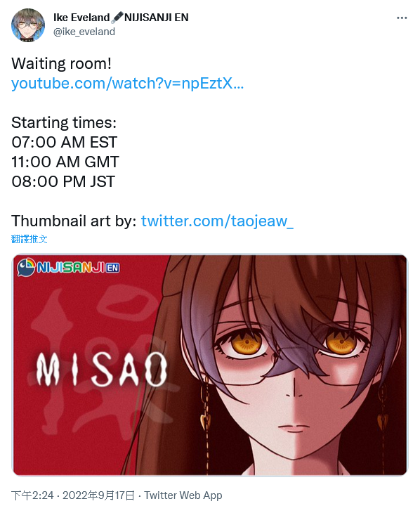Click the pen emoji beside Ike Eveland
Image resolution: width=420 pixels, height=513 pixels.
[x=117, y=18]
